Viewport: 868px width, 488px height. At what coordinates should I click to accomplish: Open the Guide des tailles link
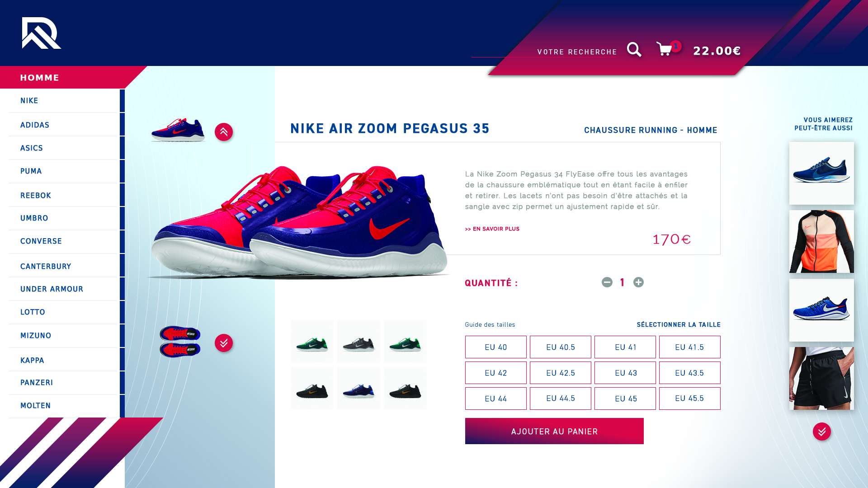pyautogui.click(x=490, y=324)
